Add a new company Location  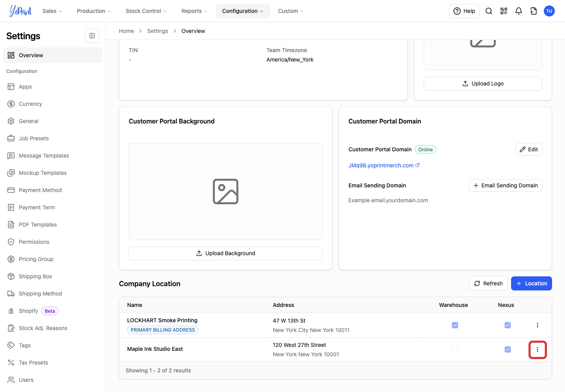532,283
